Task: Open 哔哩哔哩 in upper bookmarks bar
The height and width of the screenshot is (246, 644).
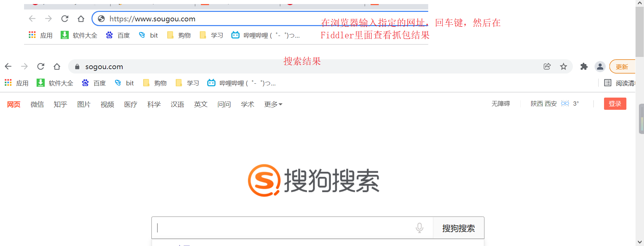Action: [x=266, y=35]
